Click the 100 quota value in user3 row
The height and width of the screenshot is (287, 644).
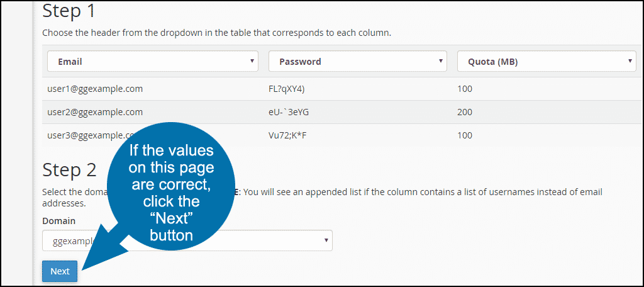[x=465, y=135]
